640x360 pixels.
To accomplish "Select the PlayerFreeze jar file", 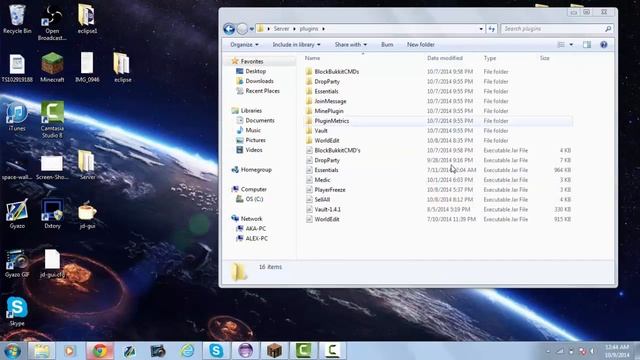I will pyautogui.click(x=330, y=190).
